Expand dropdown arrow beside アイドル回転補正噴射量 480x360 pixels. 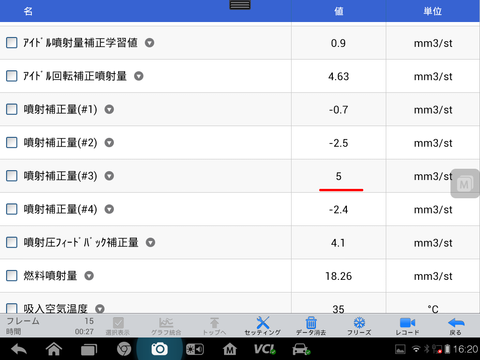point(139,76)
